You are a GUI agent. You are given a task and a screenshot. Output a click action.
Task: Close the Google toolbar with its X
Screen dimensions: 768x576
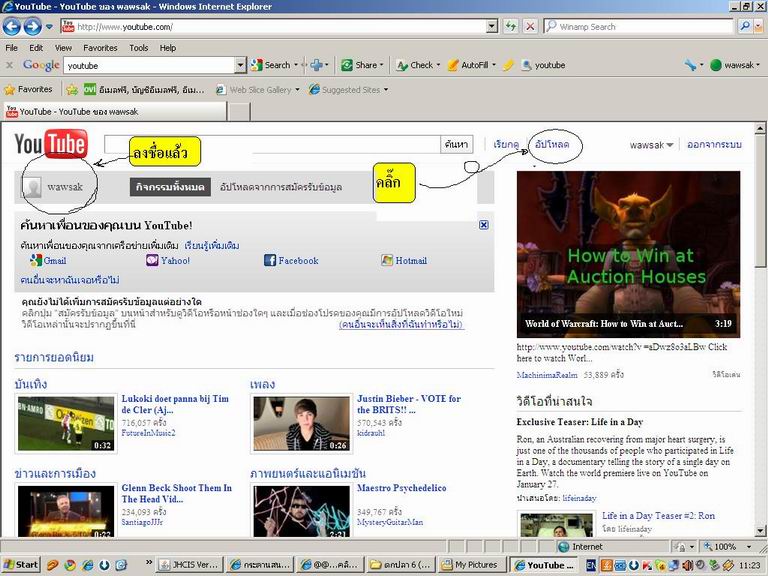[x=9, y=65]
